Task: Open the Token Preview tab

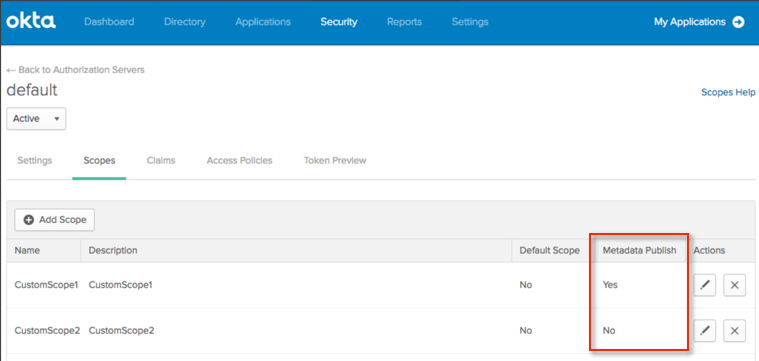Action: (334, 160)
